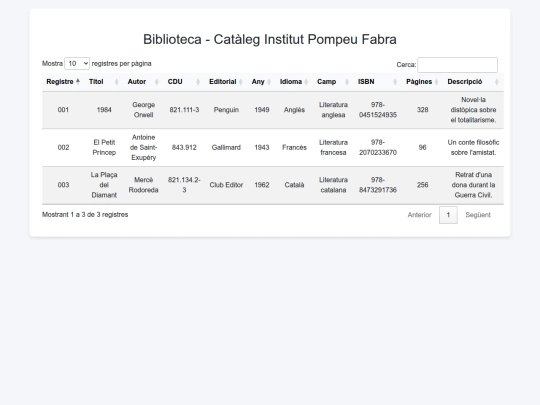Click Literatura francesa cell
Image resolution: width=540 pixels, height=405 pixels.
(x=333, y=147)
